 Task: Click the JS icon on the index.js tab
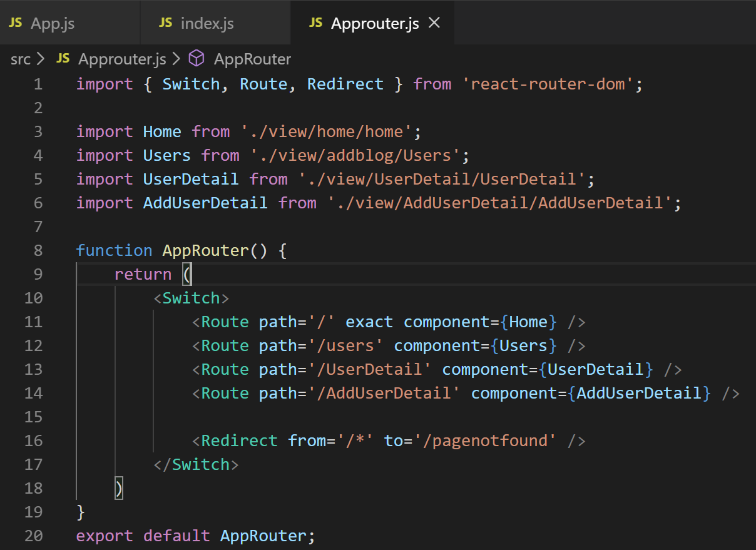(x=165, y=23)
